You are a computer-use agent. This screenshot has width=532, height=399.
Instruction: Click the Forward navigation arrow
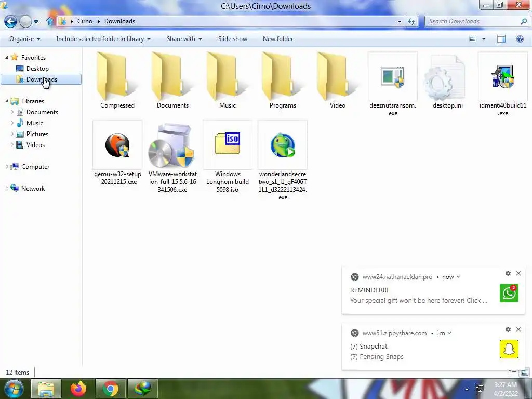click(x=25, y=21)
